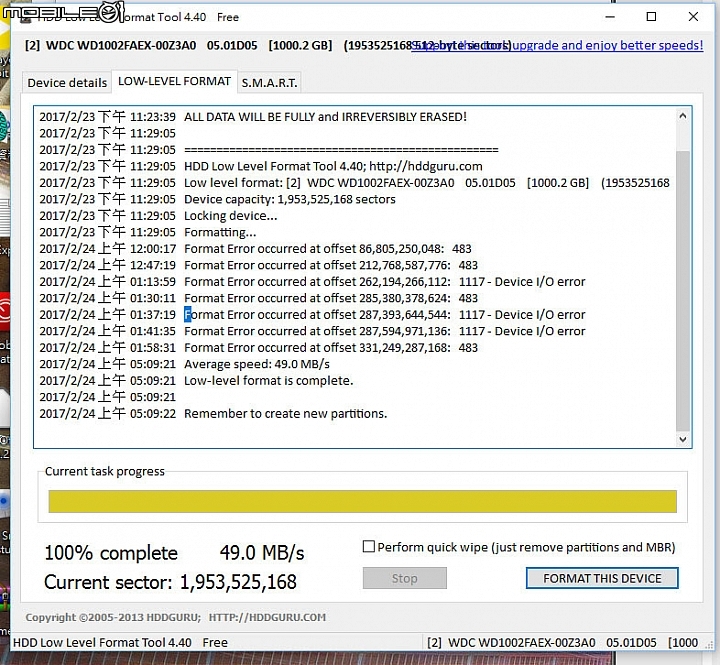Select the error line at offset 285,380,378,624

[259, 298]
